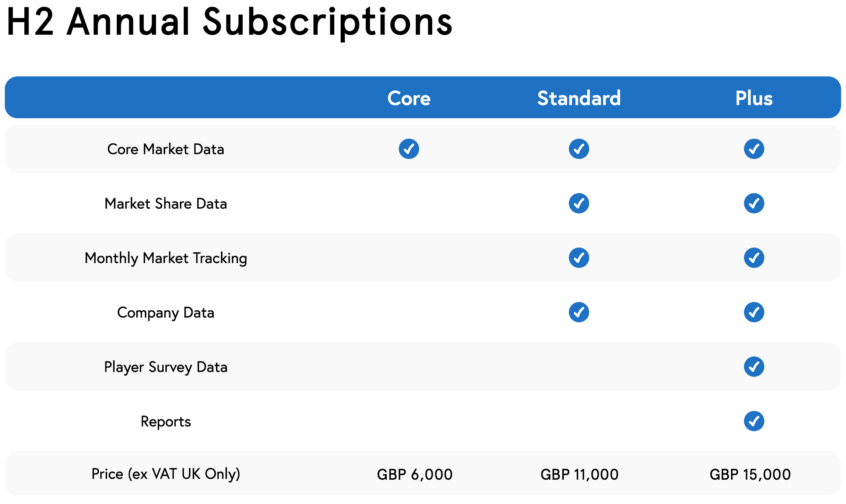Click the GBP 6,000 price
This screenshot has width=846, height=504.
tap(415, 474)
